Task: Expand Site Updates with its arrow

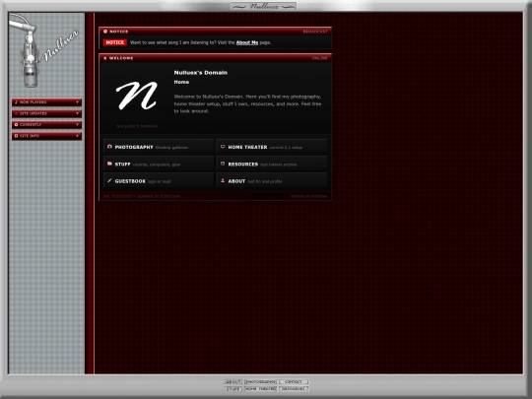Action: (x=78, y=113)
